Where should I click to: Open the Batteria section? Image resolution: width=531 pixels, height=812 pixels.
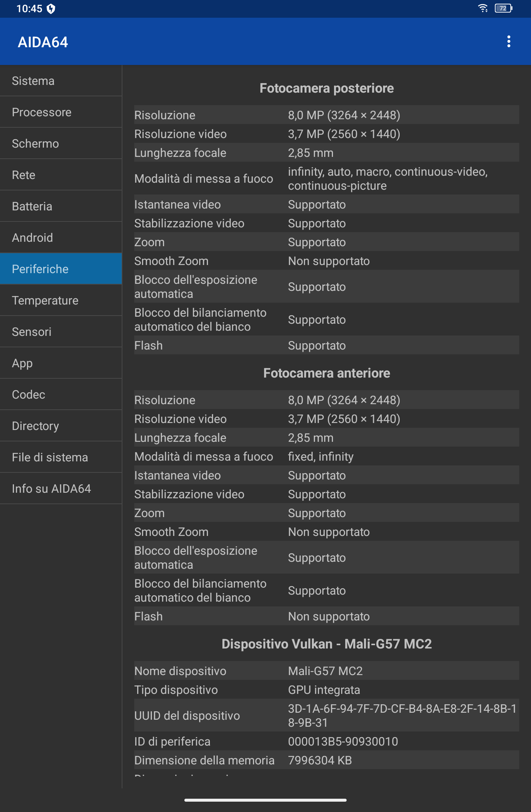click(61, 206)
